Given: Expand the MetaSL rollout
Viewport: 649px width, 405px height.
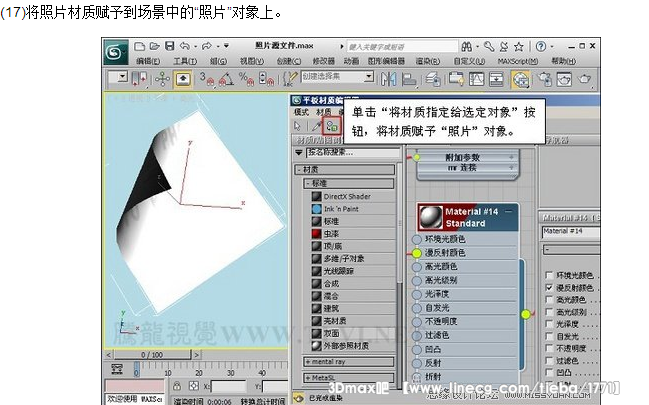Looking at the screenshot, I should pyautogui.click(x=349, y=378).
